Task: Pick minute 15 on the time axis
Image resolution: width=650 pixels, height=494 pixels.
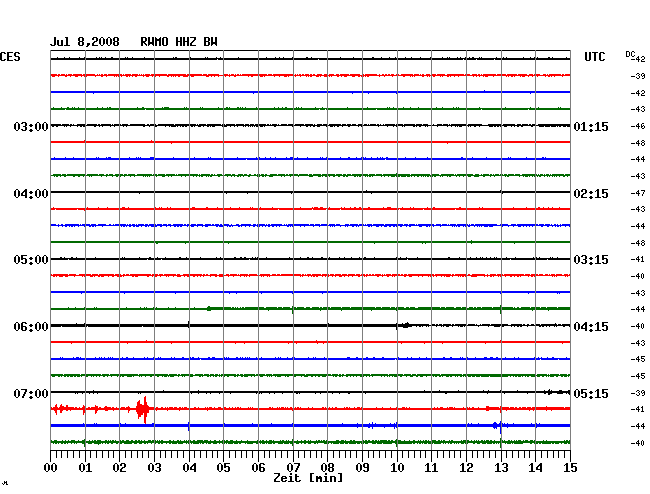Action: click(570, 468)
